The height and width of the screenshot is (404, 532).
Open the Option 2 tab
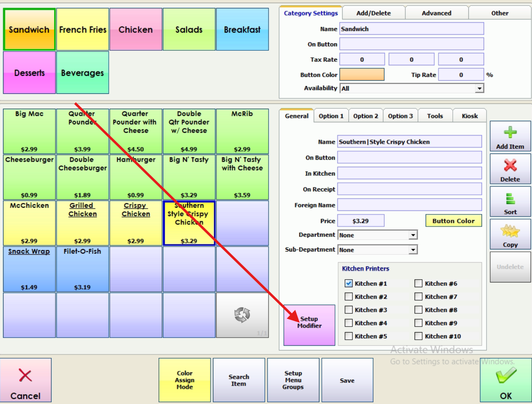pos(366,116)
